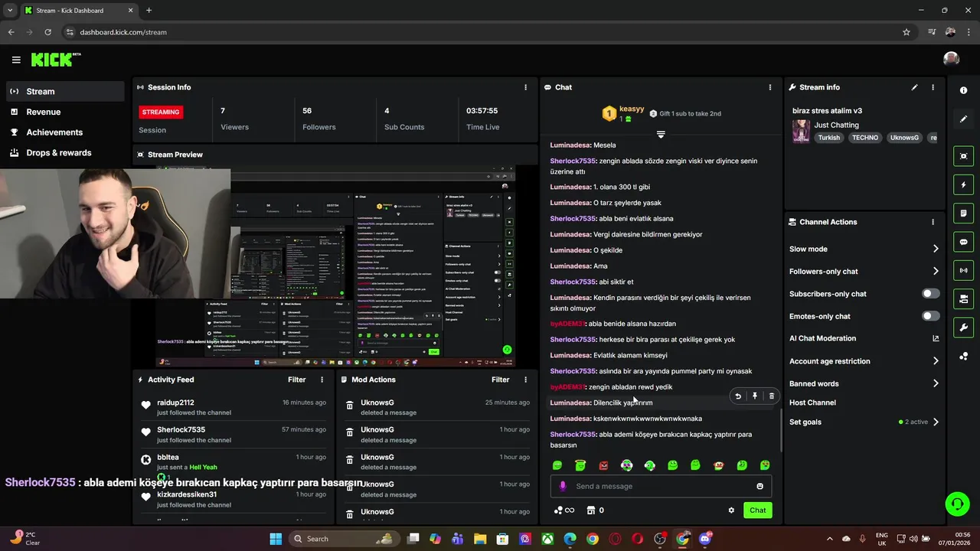This screenshot has height=551, width=980.
Task: Toggle Emotes-only chat switch
Action: (x=930, y=316)
